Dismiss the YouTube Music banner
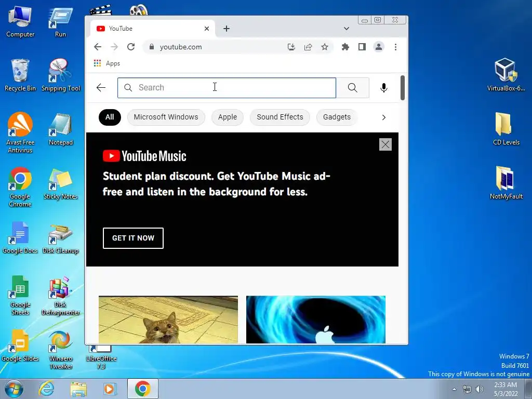The image size is (532, 399). pos(385,144)
